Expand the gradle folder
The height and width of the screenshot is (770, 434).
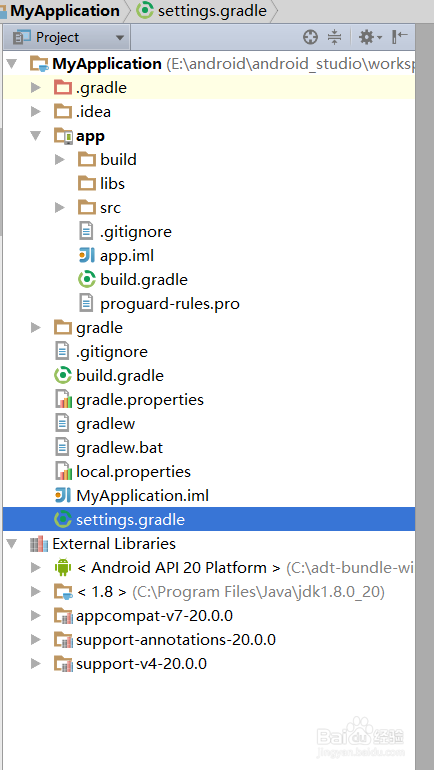point(35,328)
